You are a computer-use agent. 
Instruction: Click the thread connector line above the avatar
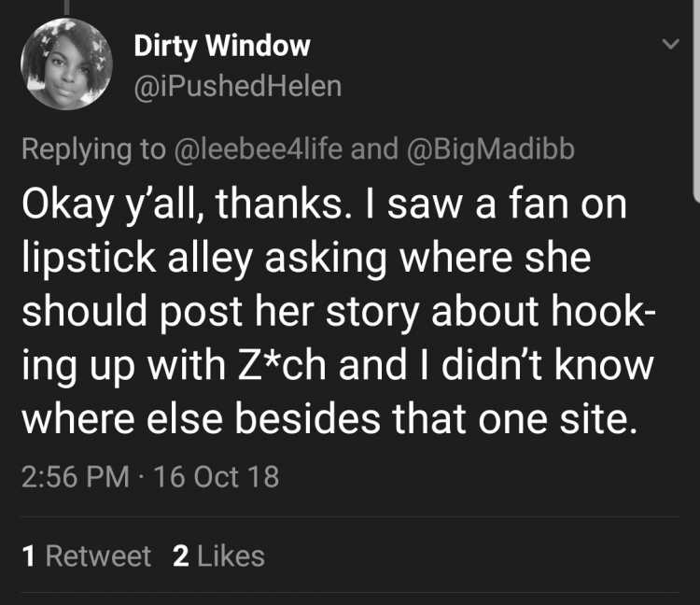pos(67,8)
